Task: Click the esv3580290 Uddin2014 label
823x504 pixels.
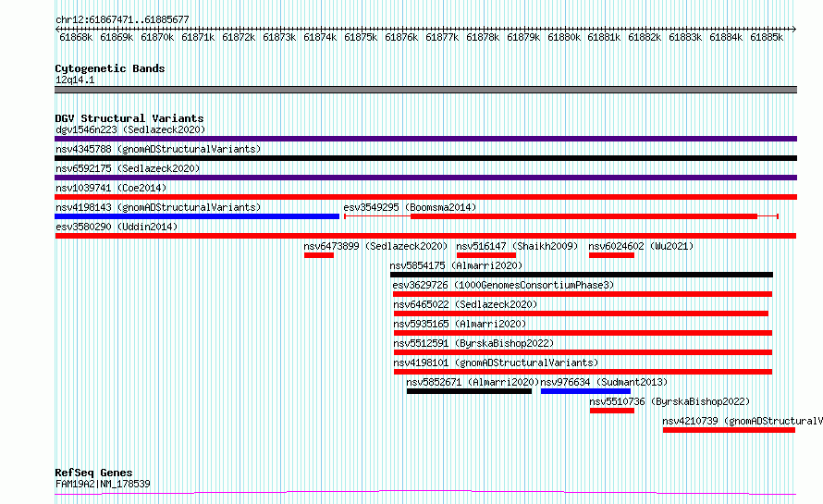Action: 117,227
